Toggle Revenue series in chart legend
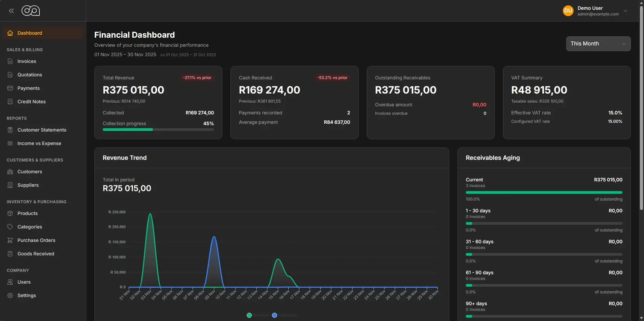Viewport: 644px width, 321px height. click(257, 315)
